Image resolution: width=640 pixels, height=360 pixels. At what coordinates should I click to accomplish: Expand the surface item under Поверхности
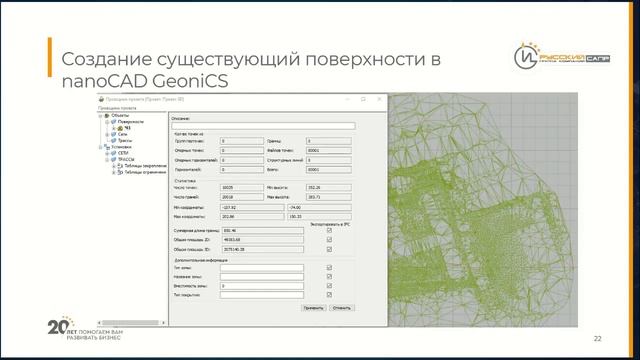point(114,128)
